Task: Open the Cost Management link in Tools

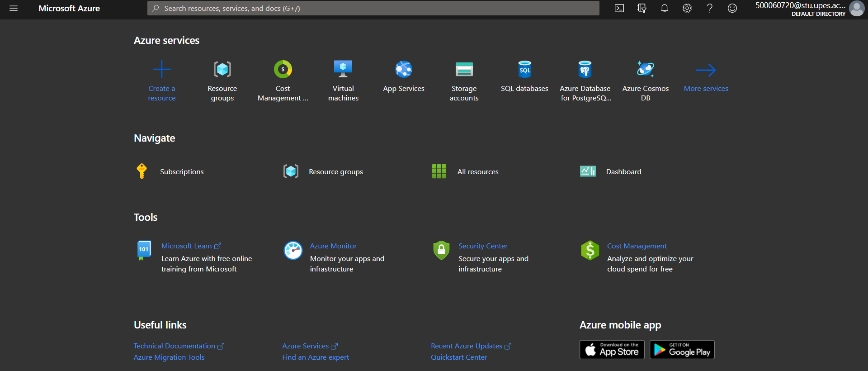Action: (x=637, y=246)
